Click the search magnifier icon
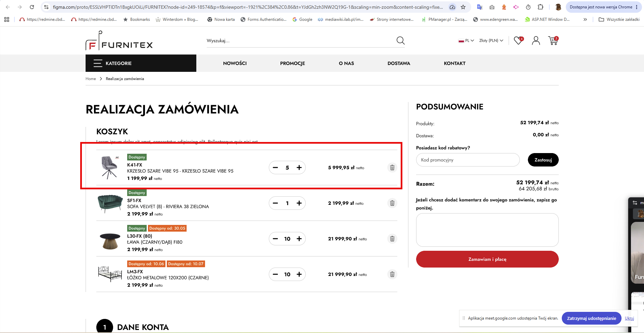The height and width of the screenshot is (333, 644). pos(400,41)
